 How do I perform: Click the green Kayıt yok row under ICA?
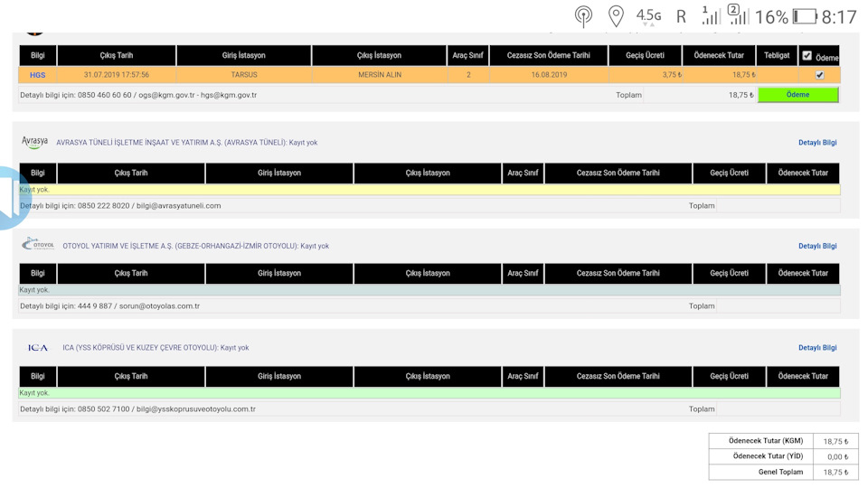429,393
